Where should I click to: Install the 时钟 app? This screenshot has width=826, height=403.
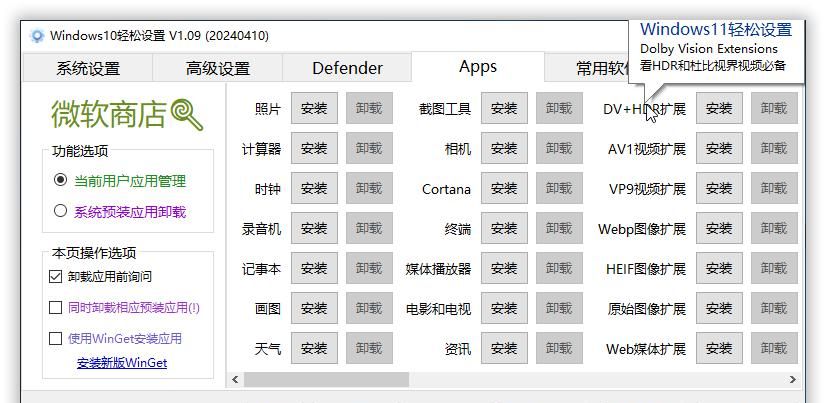pos(314,189)
